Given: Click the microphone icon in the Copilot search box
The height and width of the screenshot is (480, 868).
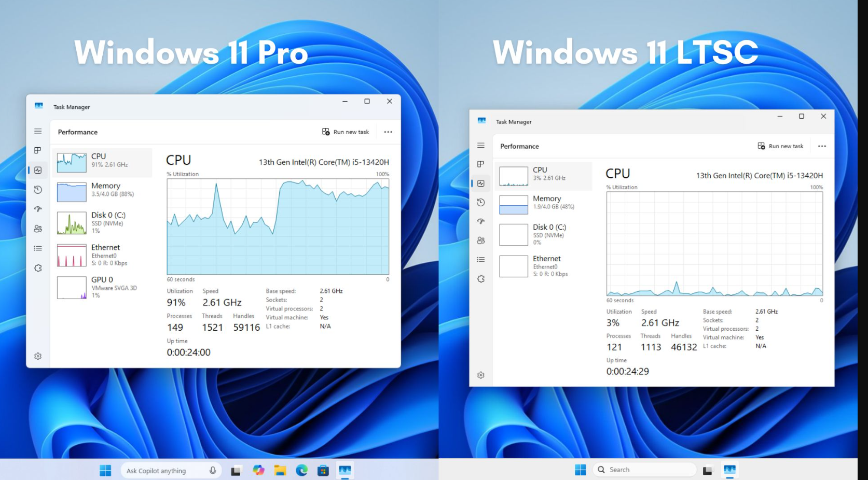Looking at the screenshot, I should tap(213, 470).
